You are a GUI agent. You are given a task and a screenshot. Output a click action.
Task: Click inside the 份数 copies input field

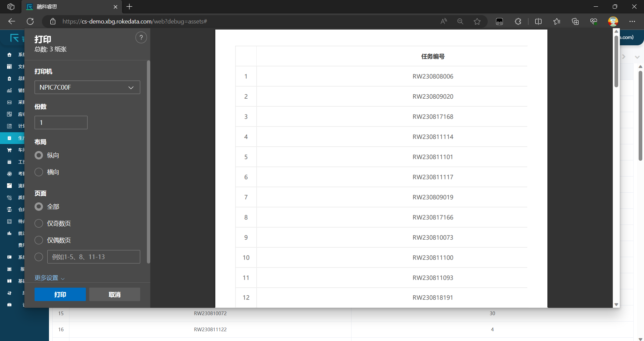pos(61,122)
